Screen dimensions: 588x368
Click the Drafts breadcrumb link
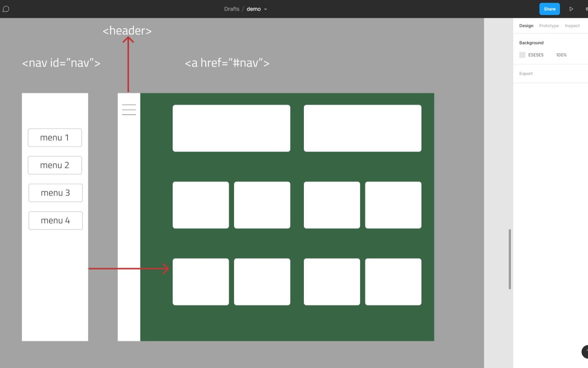(x=232, y=9)
